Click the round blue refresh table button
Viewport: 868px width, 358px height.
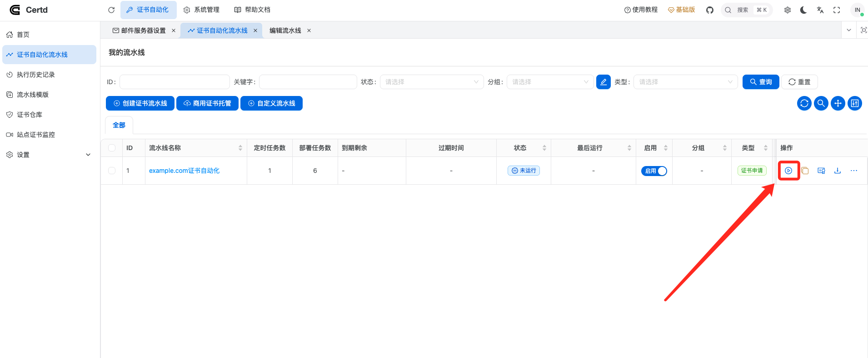[x=804, y=103]
